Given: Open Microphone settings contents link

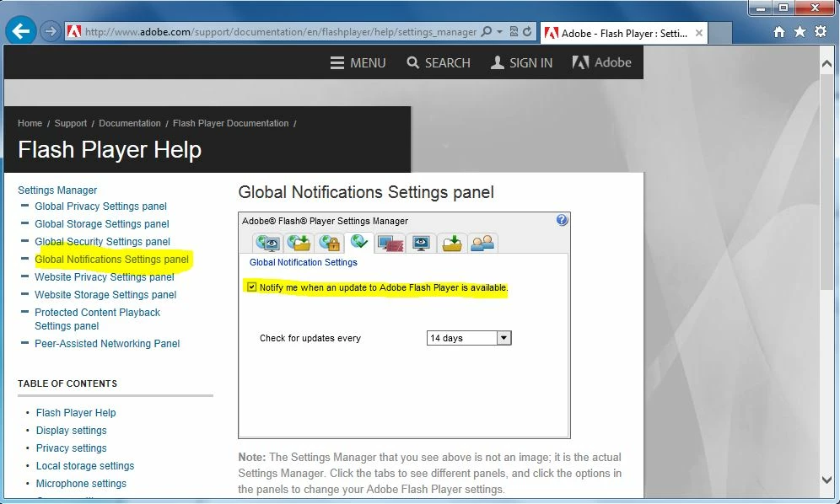Looking at the screenshot, I should pos(81,483).
